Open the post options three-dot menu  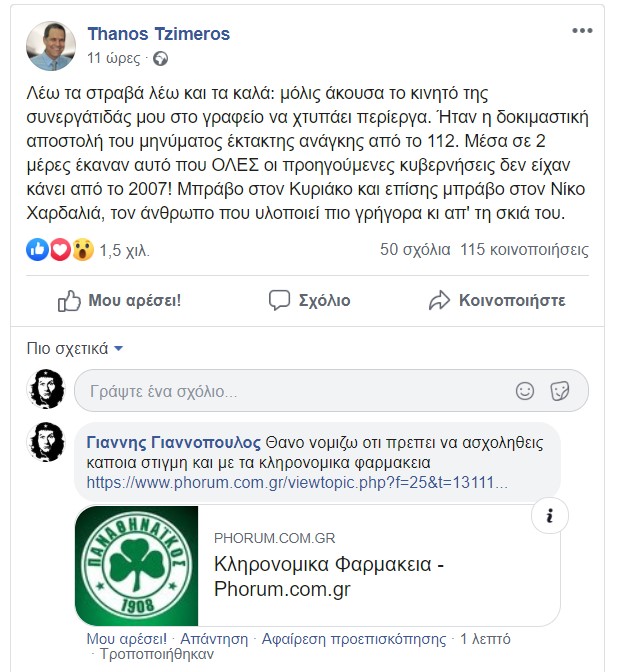point(582,32)
